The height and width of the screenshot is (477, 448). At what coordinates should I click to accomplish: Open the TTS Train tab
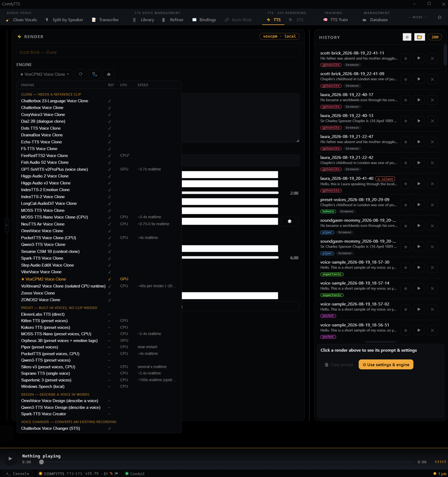pos(336,20)
